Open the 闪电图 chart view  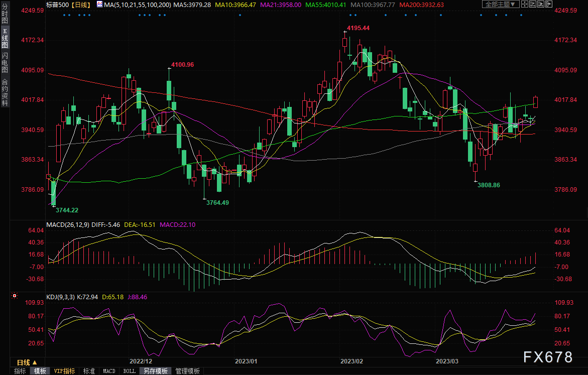pos(5,63)
